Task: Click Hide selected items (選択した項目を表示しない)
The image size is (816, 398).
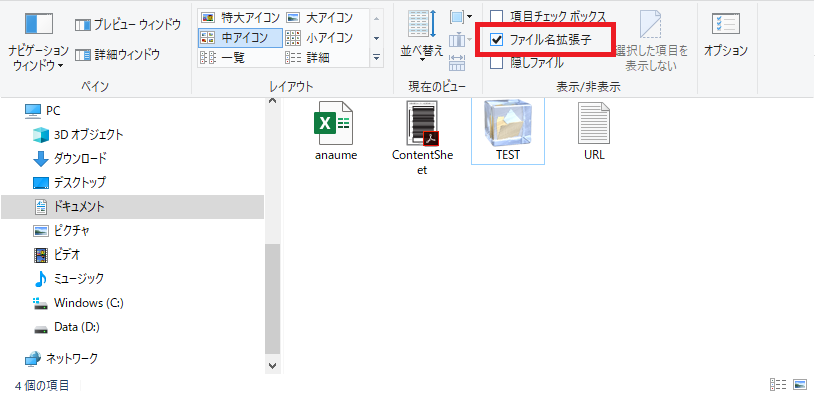Action: [651, 41]
